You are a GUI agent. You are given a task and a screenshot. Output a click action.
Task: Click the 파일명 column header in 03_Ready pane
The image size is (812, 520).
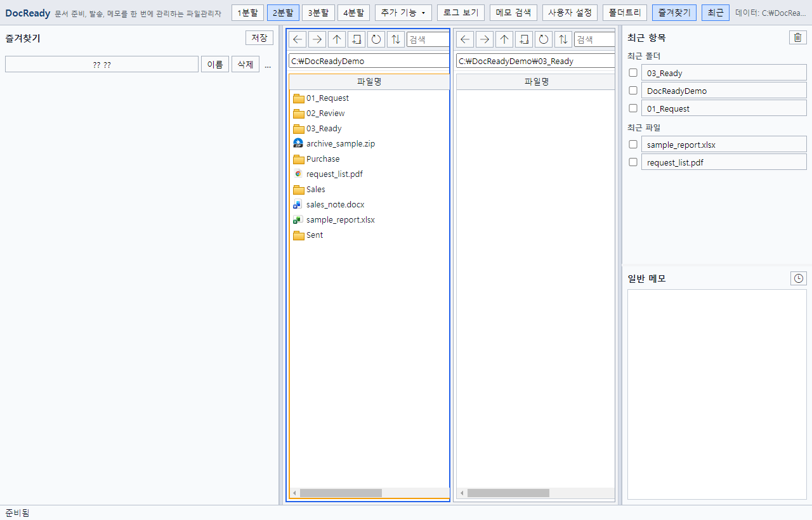click(536, 82)
